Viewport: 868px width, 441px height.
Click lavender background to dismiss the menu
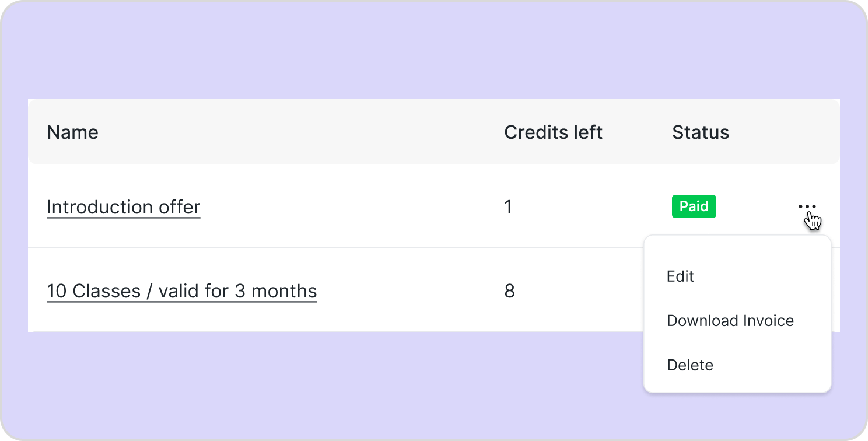pos(434,50)
